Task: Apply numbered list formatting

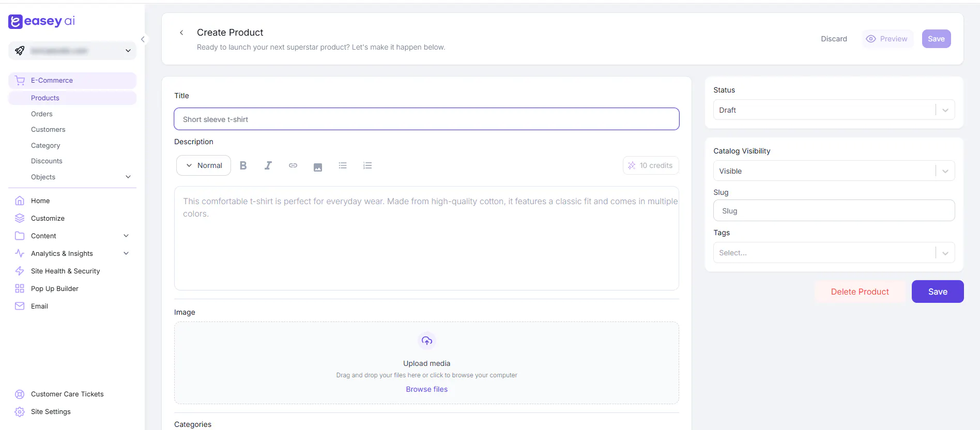Action: pyautogui.click(x=367, y=165)
